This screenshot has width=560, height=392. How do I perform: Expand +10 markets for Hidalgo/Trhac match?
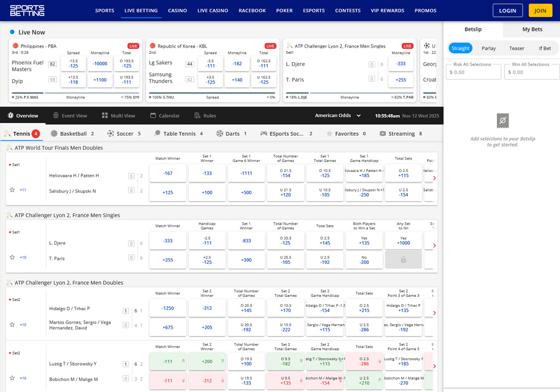[23, 325]
